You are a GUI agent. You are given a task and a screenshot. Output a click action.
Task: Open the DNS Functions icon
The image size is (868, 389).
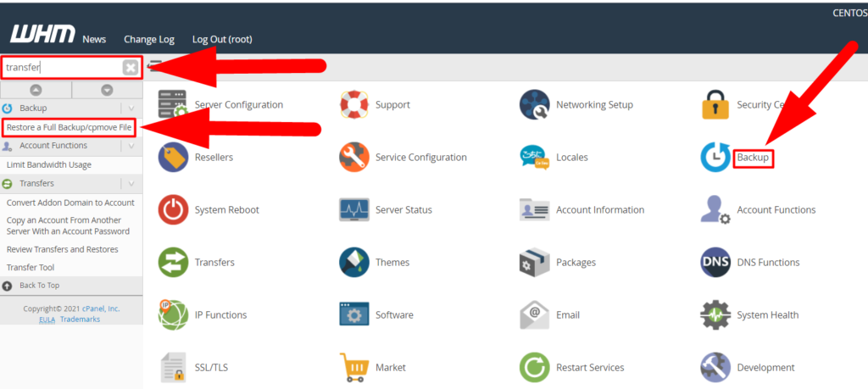click(x=715, y=262)
